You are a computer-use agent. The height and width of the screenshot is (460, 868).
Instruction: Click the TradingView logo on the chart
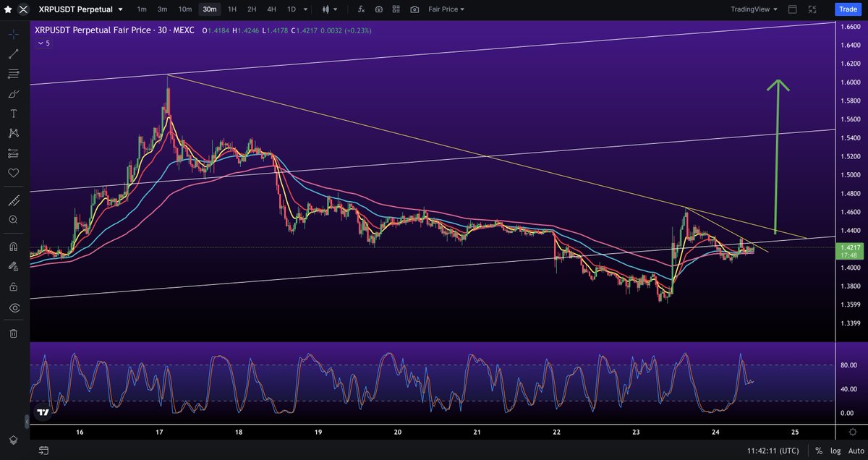43,412
